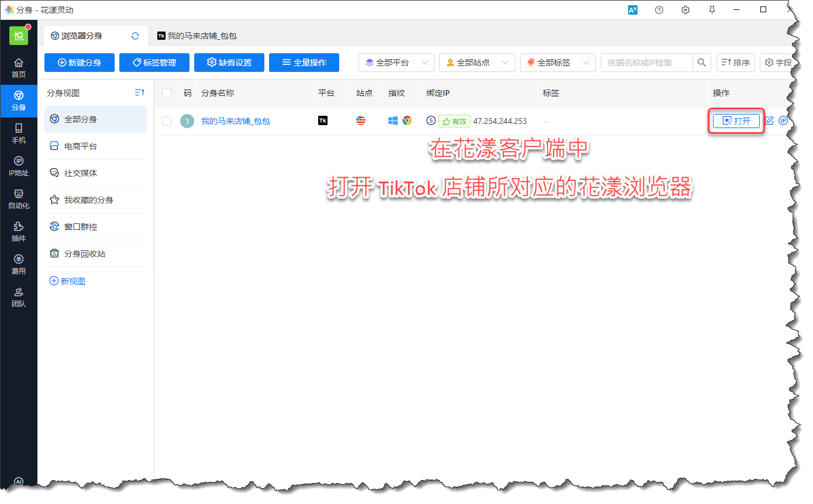The height and width of the screenshot is (504, 813).
Task: Select 我收藏的分身 view
Action: pos(95,200)
